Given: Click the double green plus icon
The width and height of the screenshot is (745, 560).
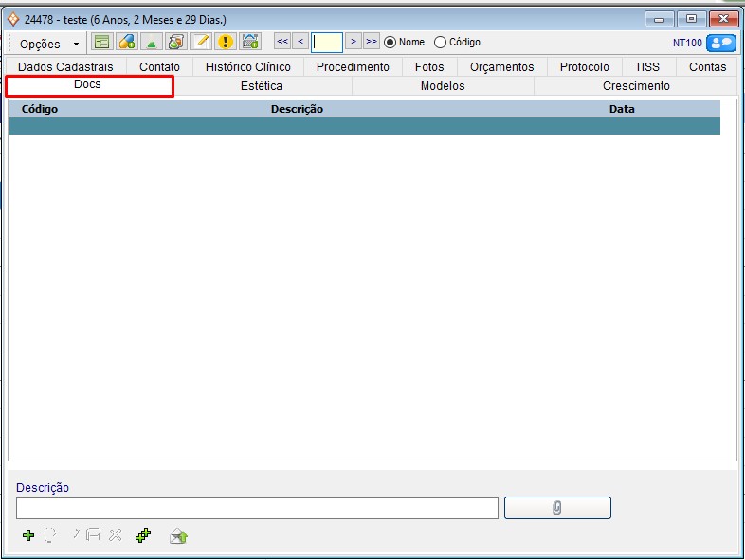Looking at the screenshot, I should [143, 535].
